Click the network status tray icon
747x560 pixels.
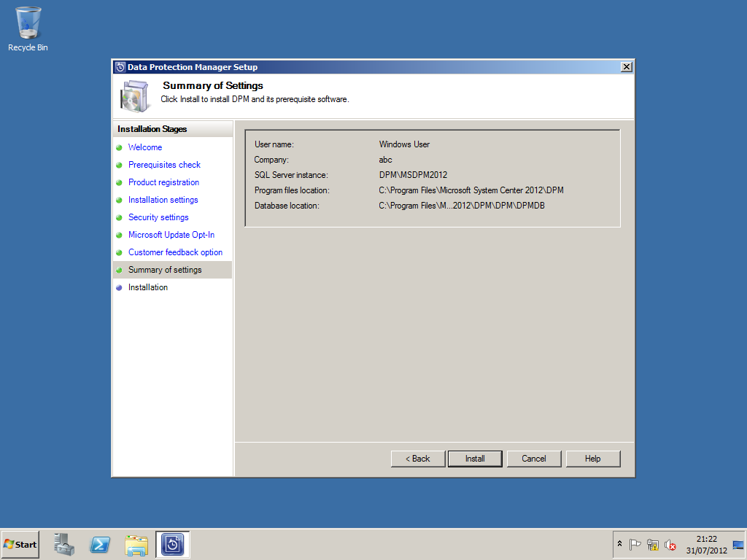(653, 544)
